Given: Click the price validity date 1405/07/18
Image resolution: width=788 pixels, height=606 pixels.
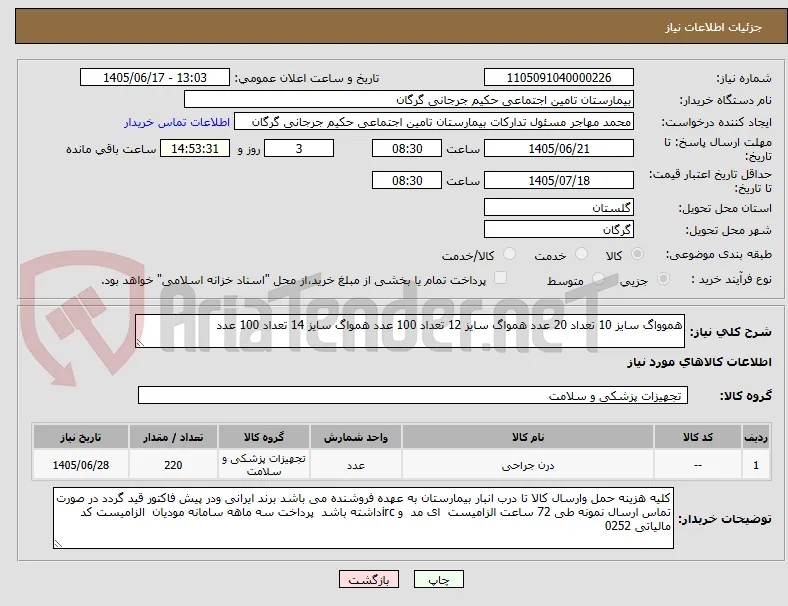Looking at the screenshot, I should pos(559,180).
